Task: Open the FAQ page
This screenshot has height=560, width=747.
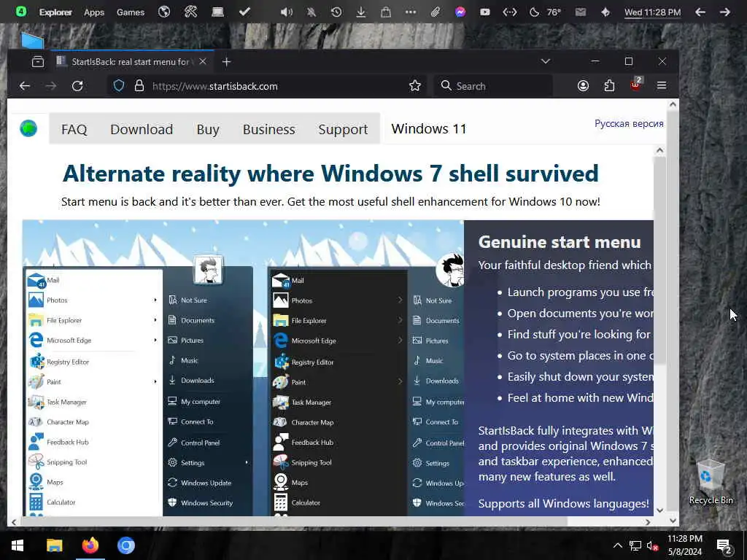Action: (x=74, y=129)
